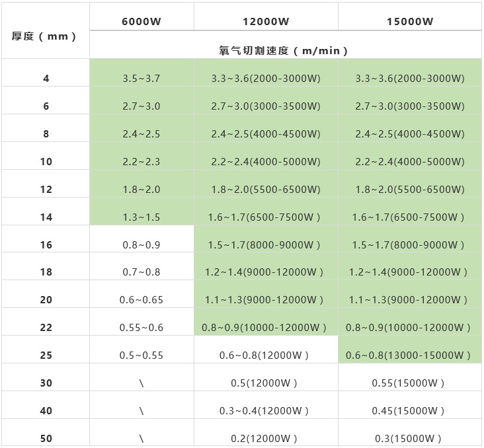Select 1.8~2.0(5500-6500W) under 15000W column
This screenshot has width=484, height=448.
tap(410, 190)
